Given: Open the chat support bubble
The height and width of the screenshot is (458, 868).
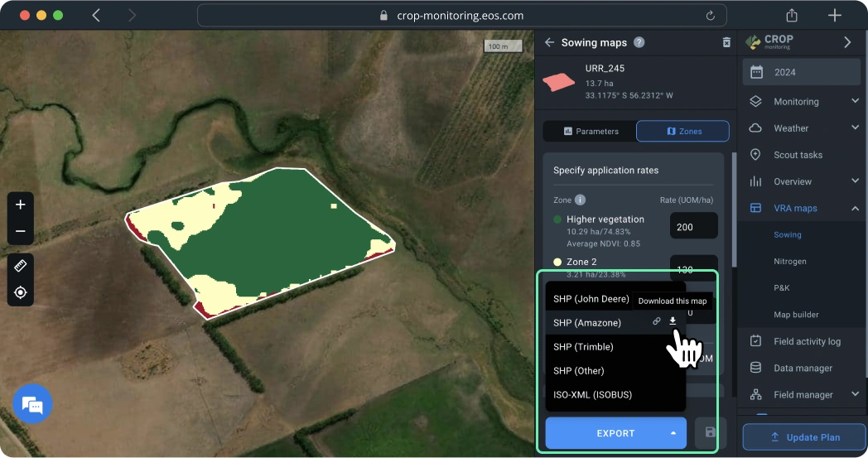Looking at the screenshot, I should (32, 404).
